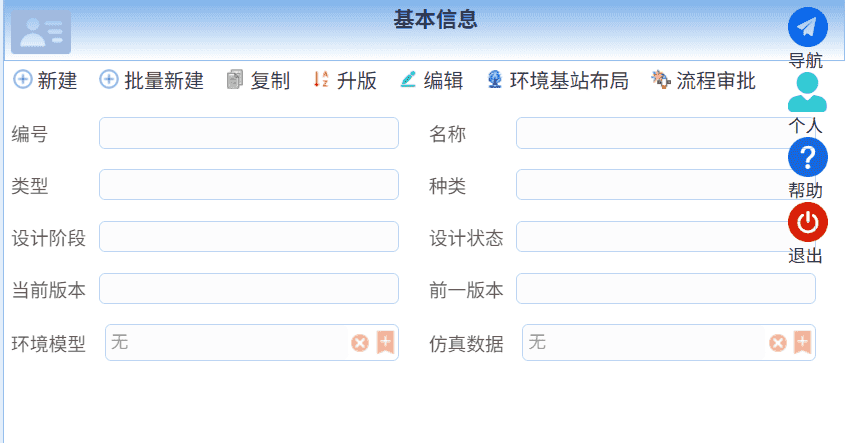The height and width of the screenshot is (443, 846).
Task: Click 批量新建 batch create button
Action: (x=152, y=81)
